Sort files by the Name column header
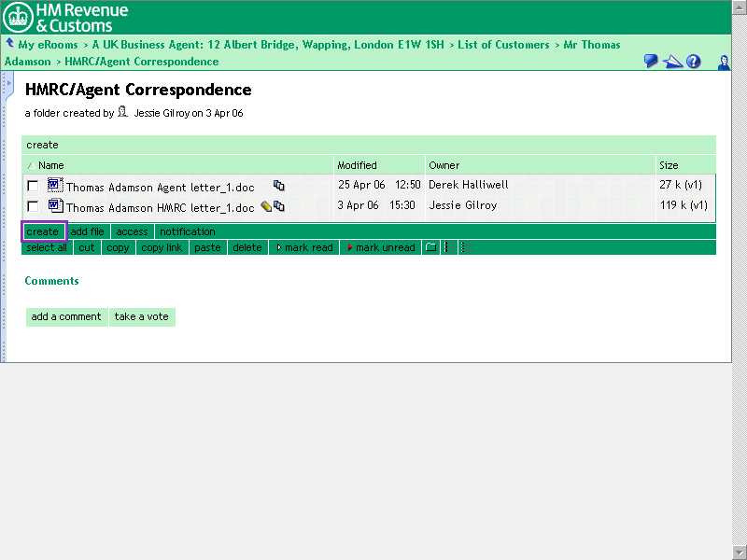This screenshot has width=747, height=560. pyautogui.click(x=51, y=165)
